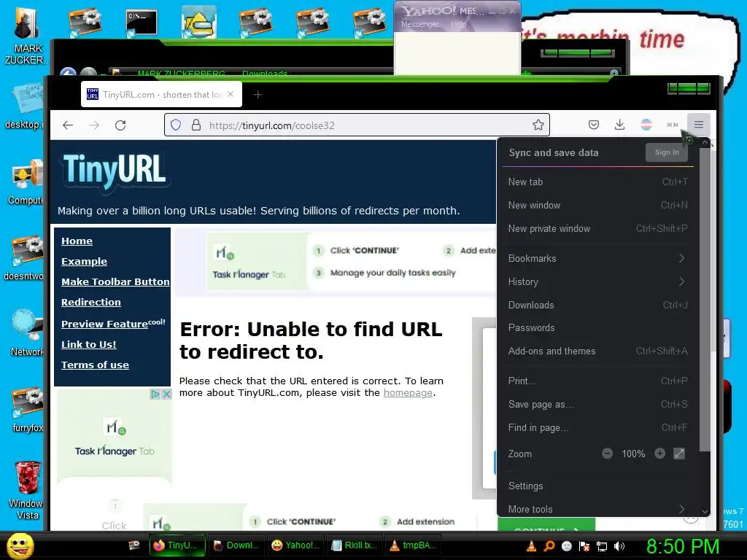Switch to Rkill.tx... taskbar button

point(354,545)
